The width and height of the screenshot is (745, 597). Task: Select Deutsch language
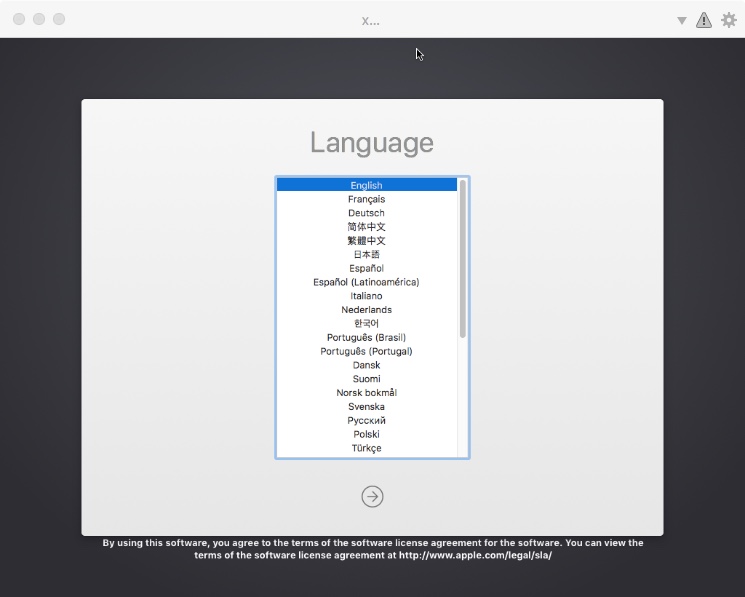click(366, 213)
